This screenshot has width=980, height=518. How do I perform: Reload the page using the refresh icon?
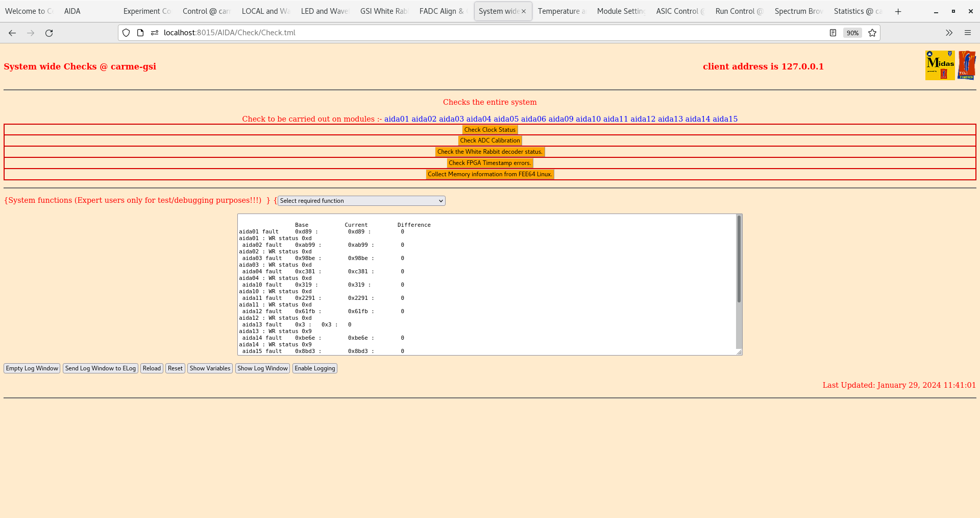tap(49, 33)
